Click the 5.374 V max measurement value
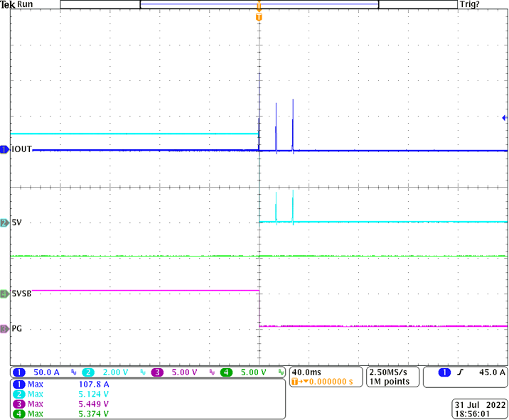 (94, 414)
